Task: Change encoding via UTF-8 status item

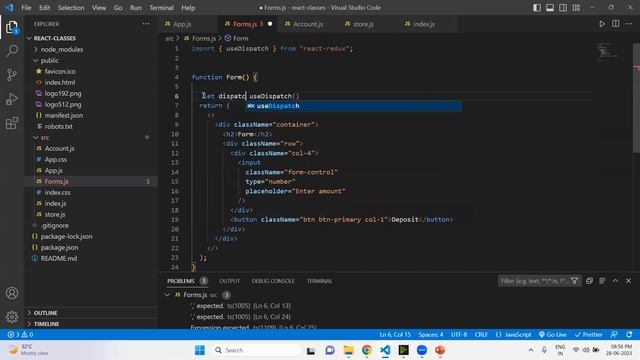Action: (459, 334)
